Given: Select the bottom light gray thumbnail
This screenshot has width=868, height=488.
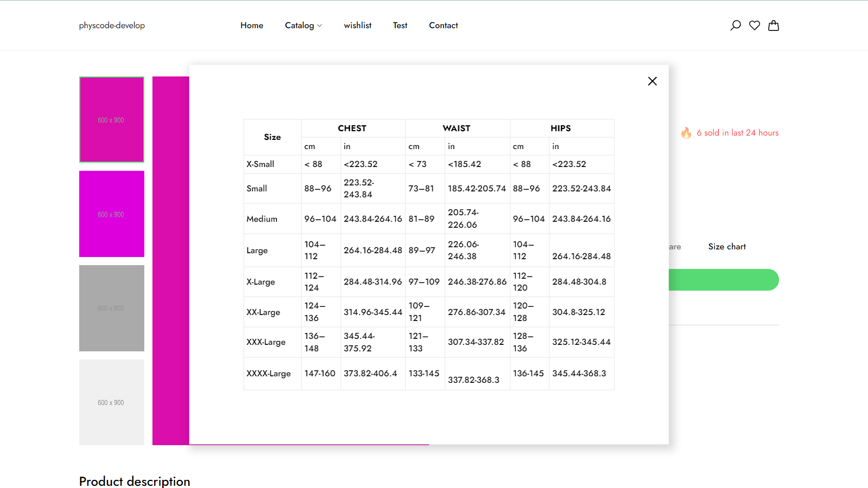Looking at the screenshot, I should (111, 402).
